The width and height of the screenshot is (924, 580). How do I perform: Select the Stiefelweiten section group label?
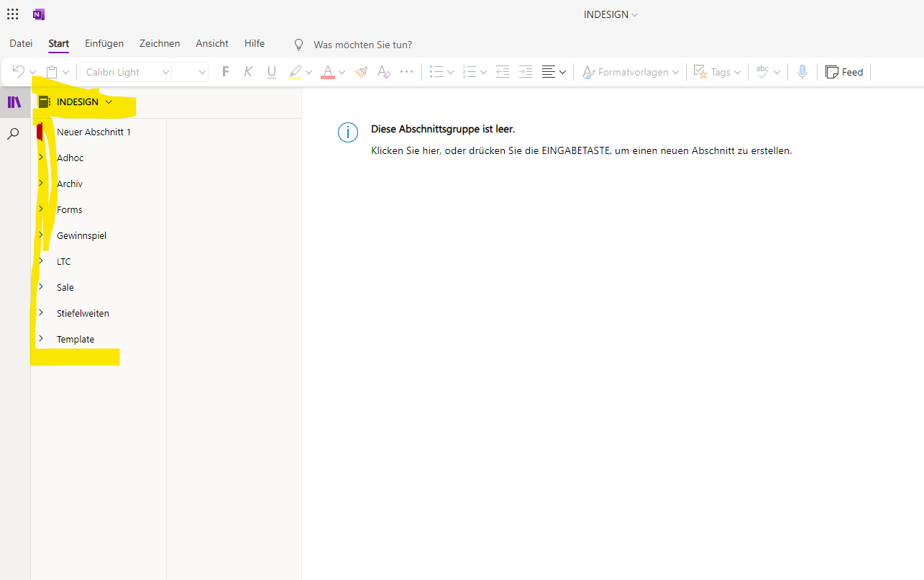[83, 313]
